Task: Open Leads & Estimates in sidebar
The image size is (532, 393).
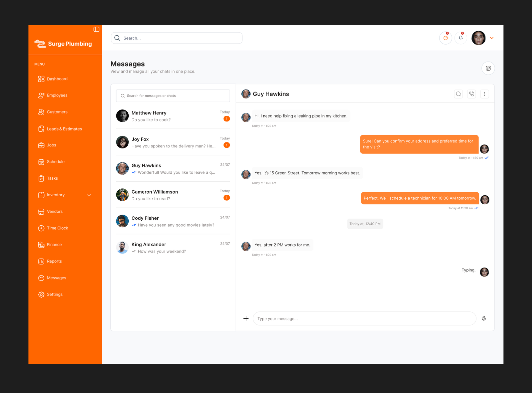Action: coord(64,129)
